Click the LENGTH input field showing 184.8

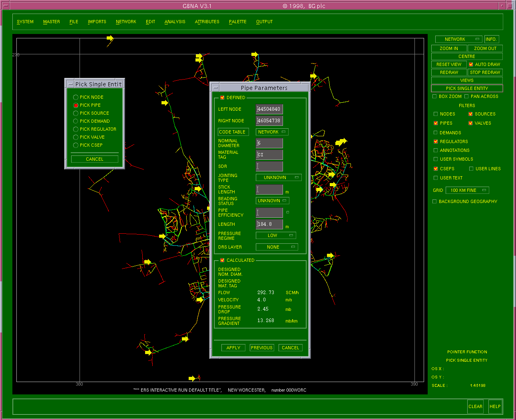[269, 224]
